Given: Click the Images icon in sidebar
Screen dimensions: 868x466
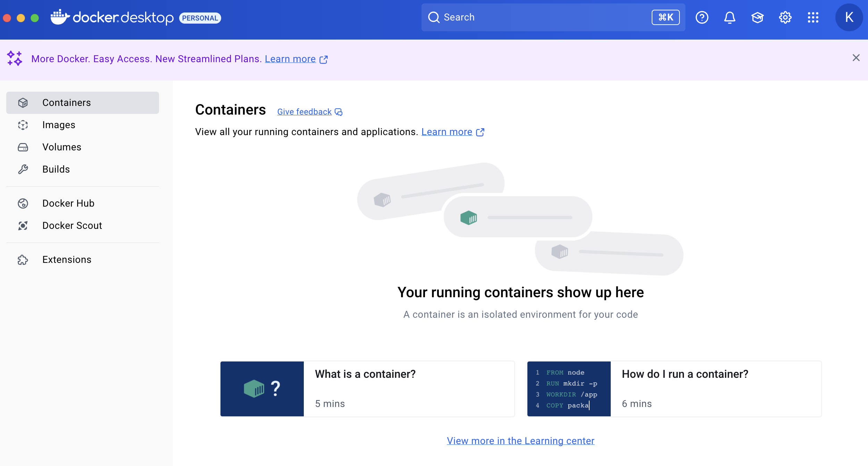Looking at the screenshot, I should click(x=23, y=125).
